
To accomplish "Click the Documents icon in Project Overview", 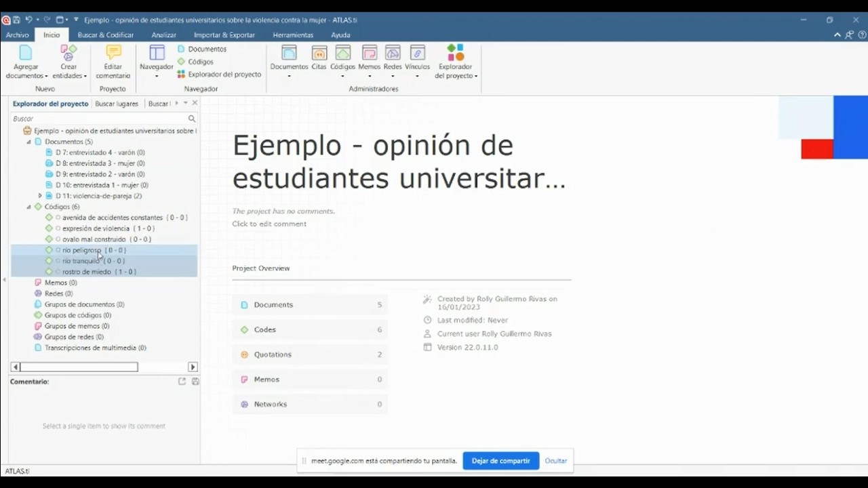I will point(244,305).
